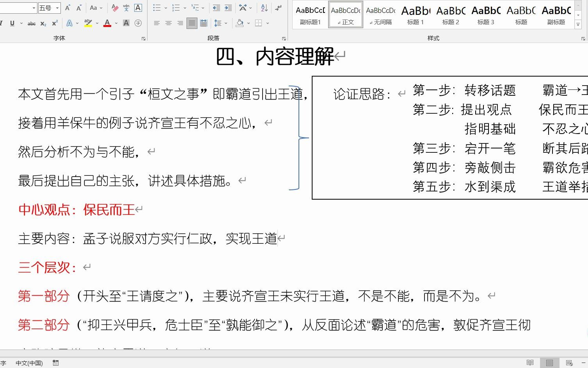Expand bullet library dropdown arrow

pos(165,8)
